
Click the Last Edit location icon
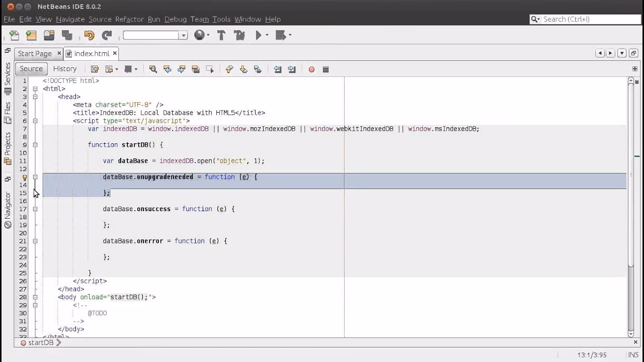coord(94,69)
